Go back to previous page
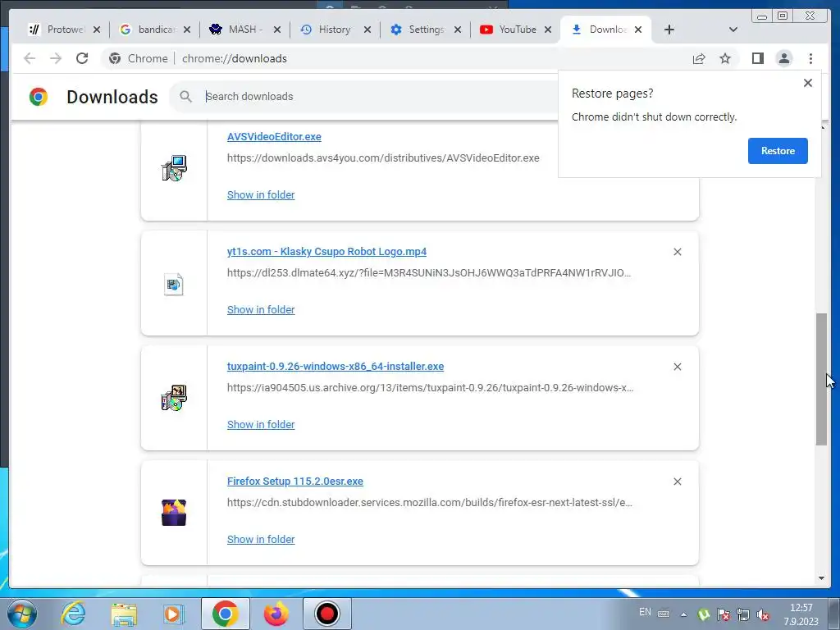 [30, 58]
